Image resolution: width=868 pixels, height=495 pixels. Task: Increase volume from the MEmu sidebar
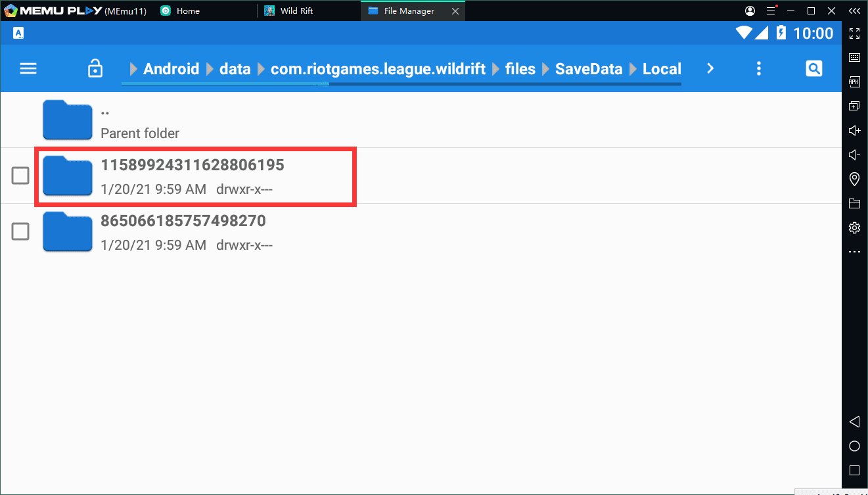tap(854, 131)
